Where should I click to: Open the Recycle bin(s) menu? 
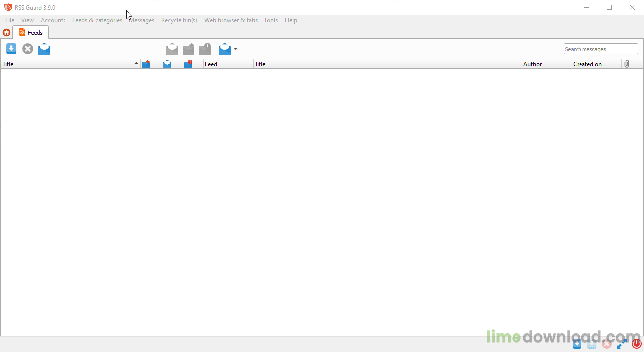(179, 20)
